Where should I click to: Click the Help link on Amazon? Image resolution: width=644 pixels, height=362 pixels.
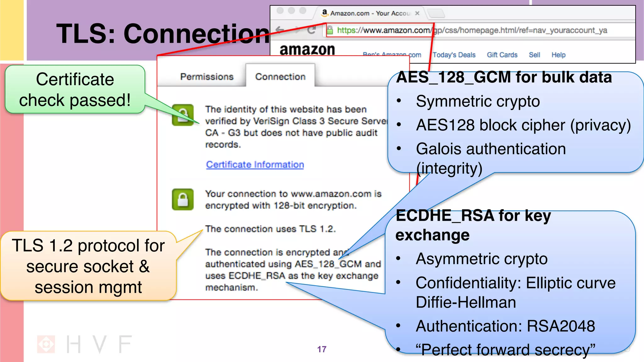[x=558, y=55]
